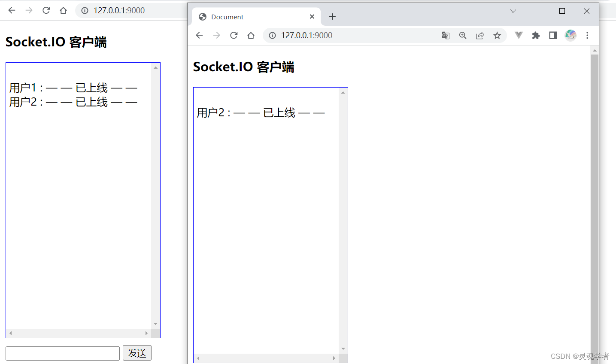
Task: Click the zoom magnifier icon in address bar
Action: (463, 35)
